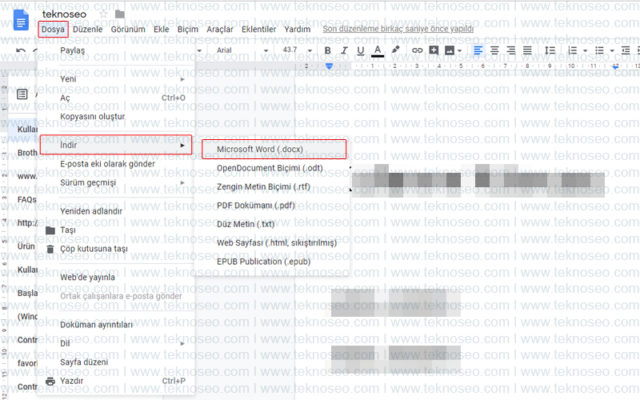
Task: Click the teknoseo document title
Action: coord(64,14)
